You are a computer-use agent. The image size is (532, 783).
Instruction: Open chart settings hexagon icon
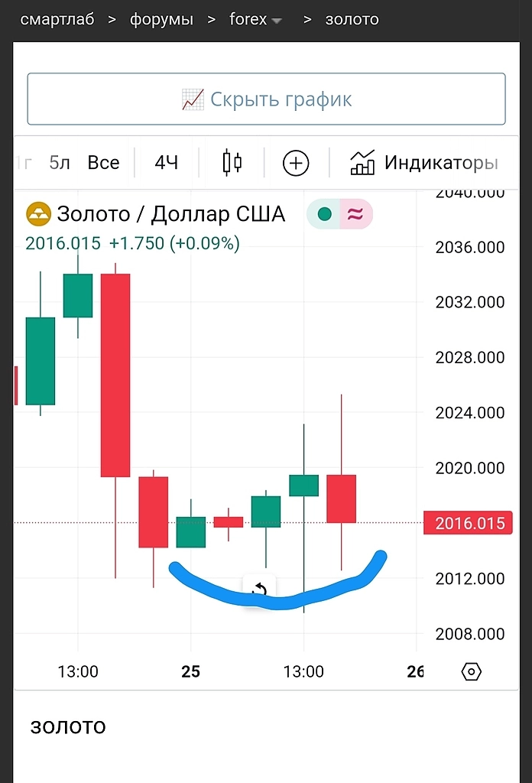point(472,672)
